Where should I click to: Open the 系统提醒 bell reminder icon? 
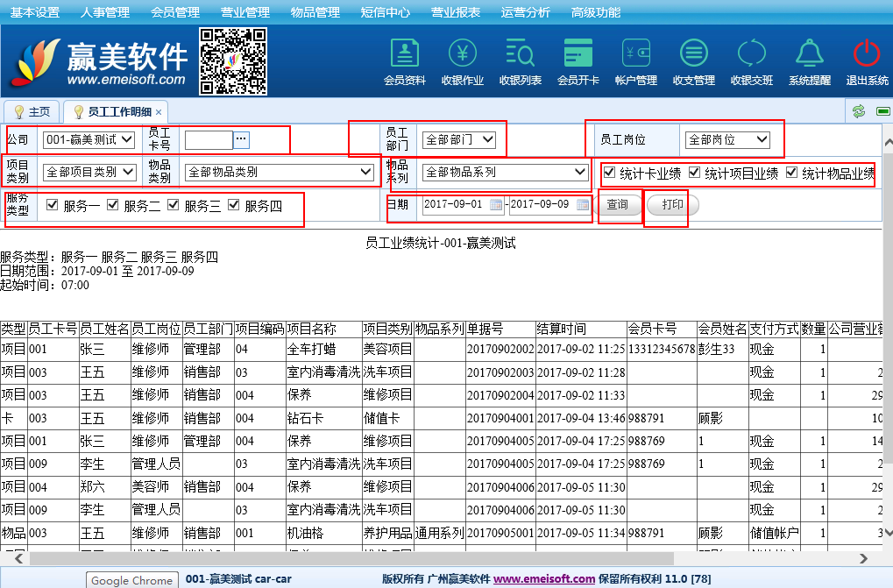coord(809,54)
